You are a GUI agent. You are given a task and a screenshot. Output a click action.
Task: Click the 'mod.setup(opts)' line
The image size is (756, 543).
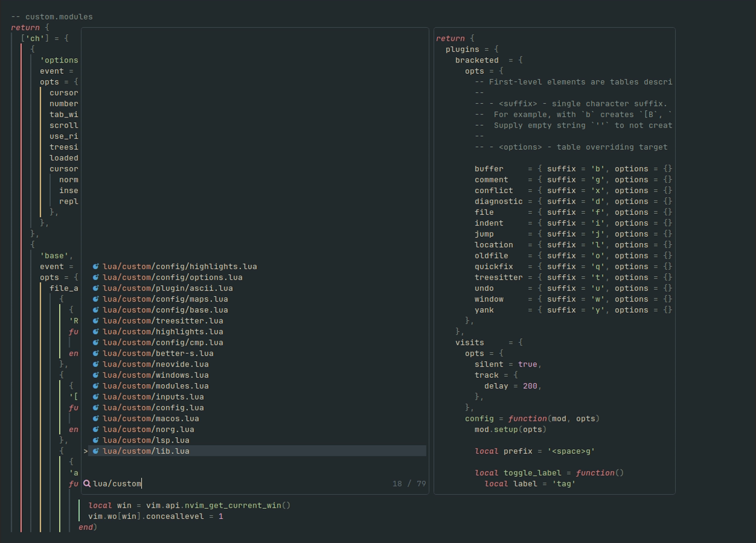click(511, 429)
